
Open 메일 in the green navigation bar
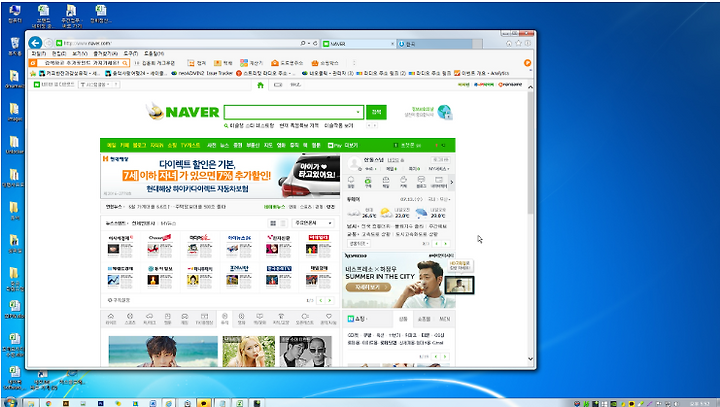coord(112,145)
